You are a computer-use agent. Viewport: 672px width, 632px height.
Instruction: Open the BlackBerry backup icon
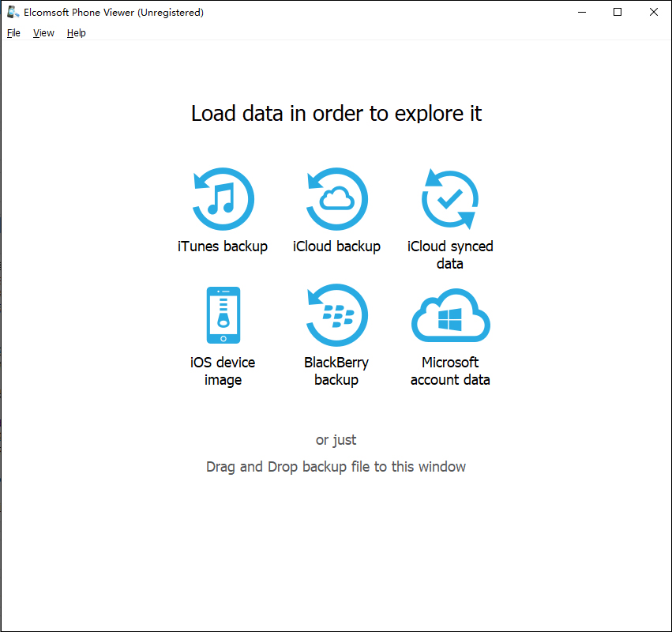pos(337,315)
